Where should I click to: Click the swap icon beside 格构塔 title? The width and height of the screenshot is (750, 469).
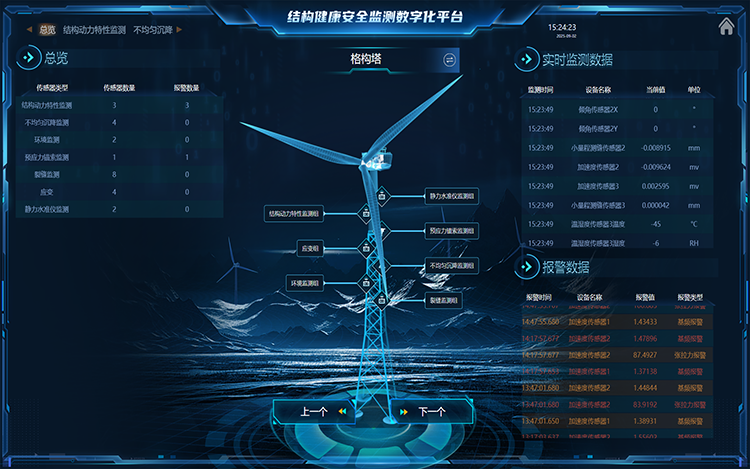[x=449, y=60]
